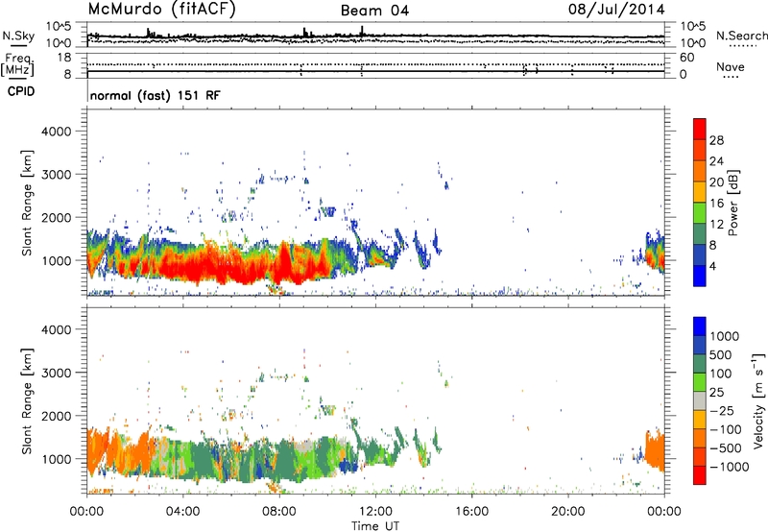Click the 8 tick on frequency axis
This screenshot has height=532, width=768.
[67, 75]
